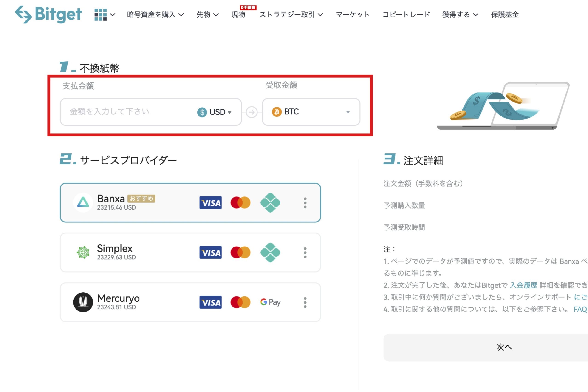The image size is (588, 392).
Task: Select the Banxa provider card
Action: 190,202
